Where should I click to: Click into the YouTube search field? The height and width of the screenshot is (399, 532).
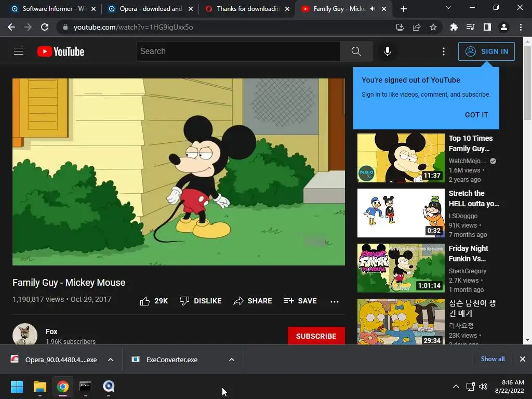tap(238, 51)
